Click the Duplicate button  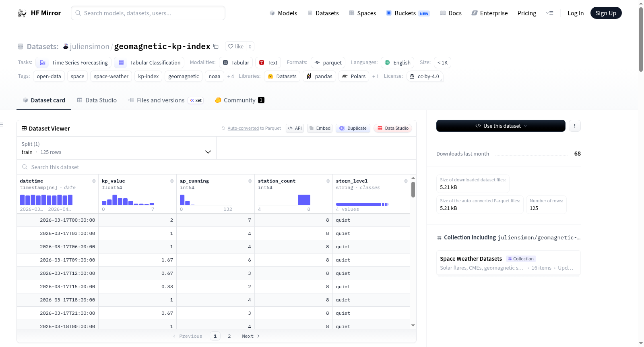[353, 128]
